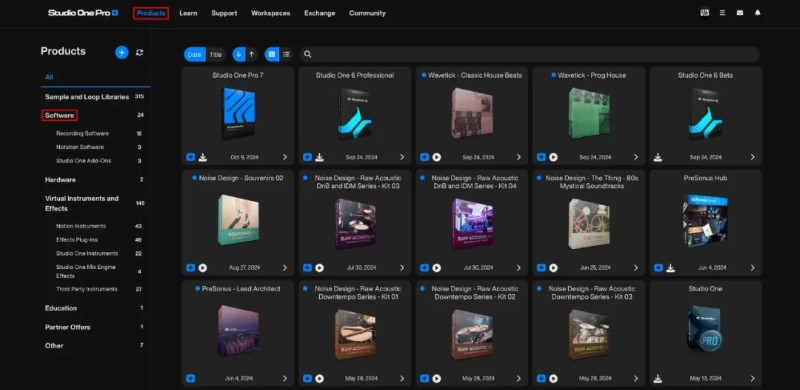The height and width of the screenshot is (390, 800).
Task: Open the notifications bell
Action: [x=757, y=13]
